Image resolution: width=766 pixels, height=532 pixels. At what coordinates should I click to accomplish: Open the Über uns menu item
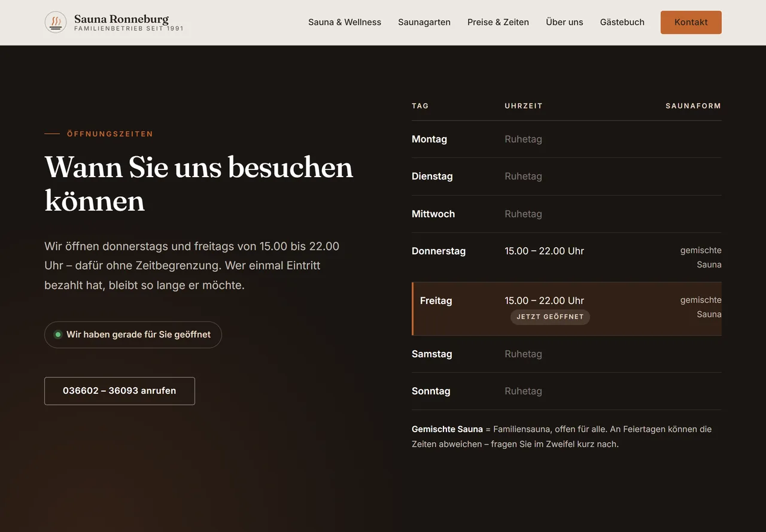click(564, 22)
